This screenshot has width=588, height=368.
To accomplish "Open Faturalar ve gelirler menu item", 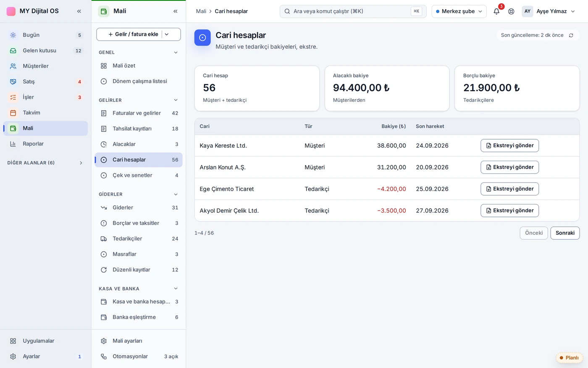I will coord(139,113).
